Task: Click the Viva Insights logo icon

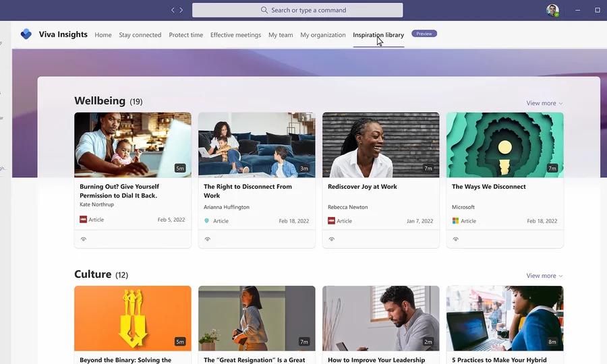Action: pos(26,34)
